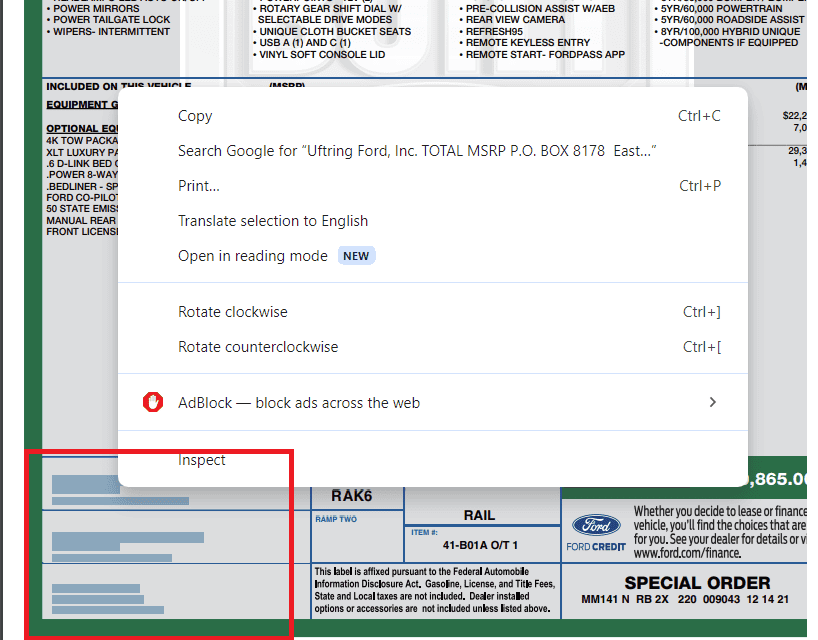Click the 50 STATE EMIS option line

point(82,209)
